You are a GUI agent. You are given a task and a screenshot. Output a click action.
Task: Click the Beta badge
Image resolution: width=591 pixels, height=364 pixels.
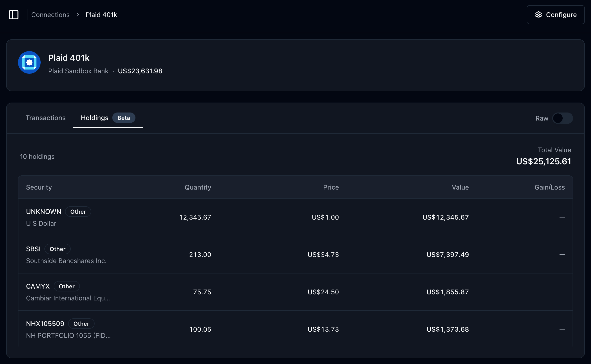[x=124, y=118]
